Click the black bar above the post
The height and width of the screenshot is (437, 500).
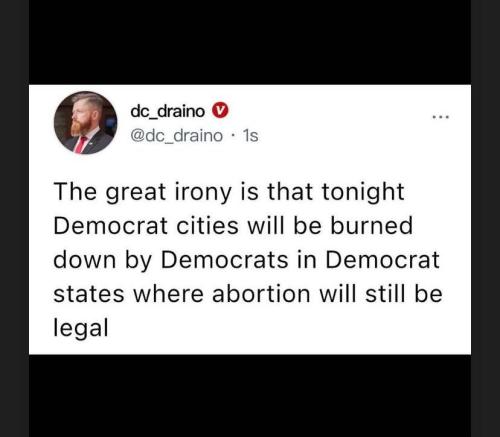(x=250, y=42)
